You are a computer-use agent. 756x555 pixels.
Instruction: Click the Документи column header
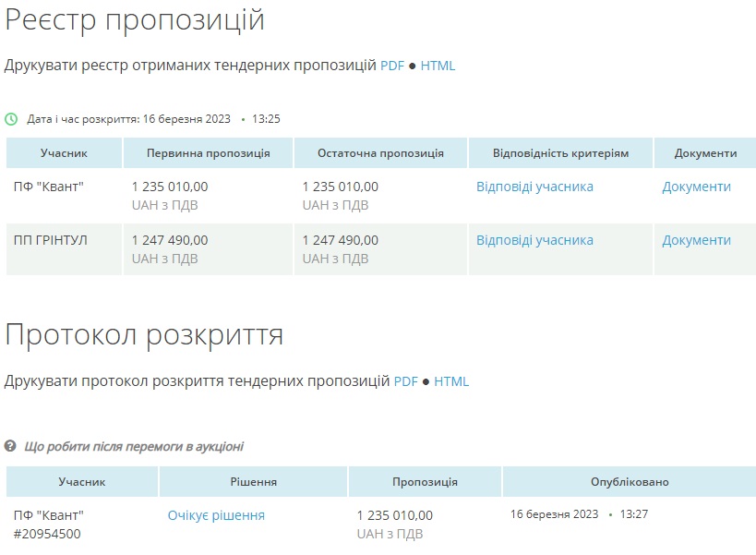705,153
